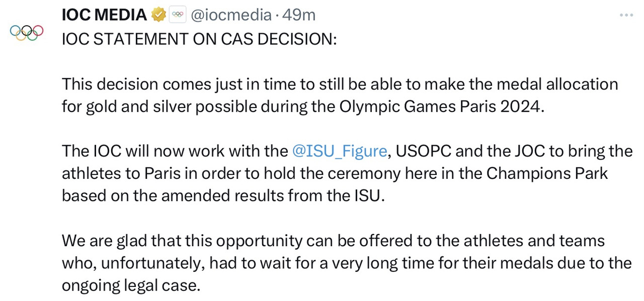Screen dimensions: 644x301
Task: Follow the @ISU_Figure mention link
Action: 340,151
